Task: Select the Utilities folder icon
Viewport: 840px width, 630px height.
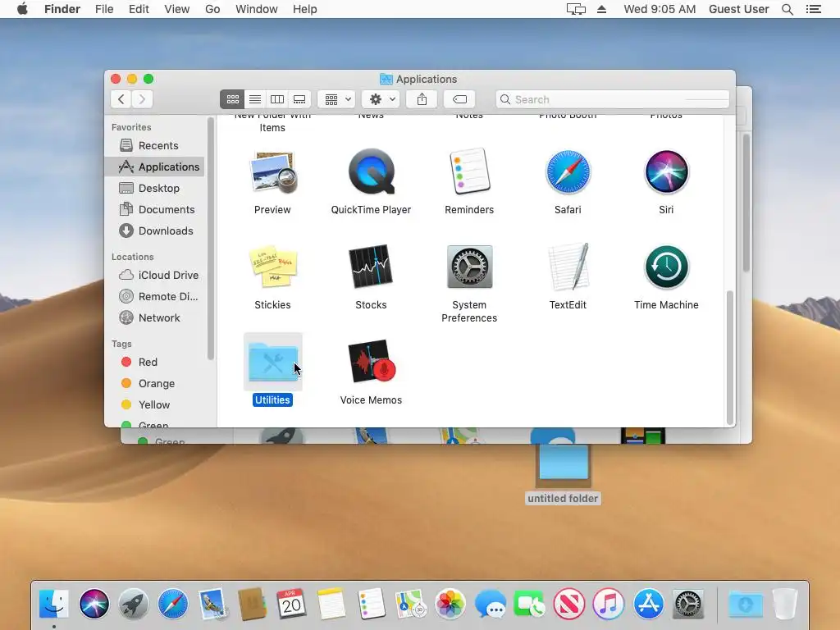Action: pyautogui.click(x=273, y=362)
